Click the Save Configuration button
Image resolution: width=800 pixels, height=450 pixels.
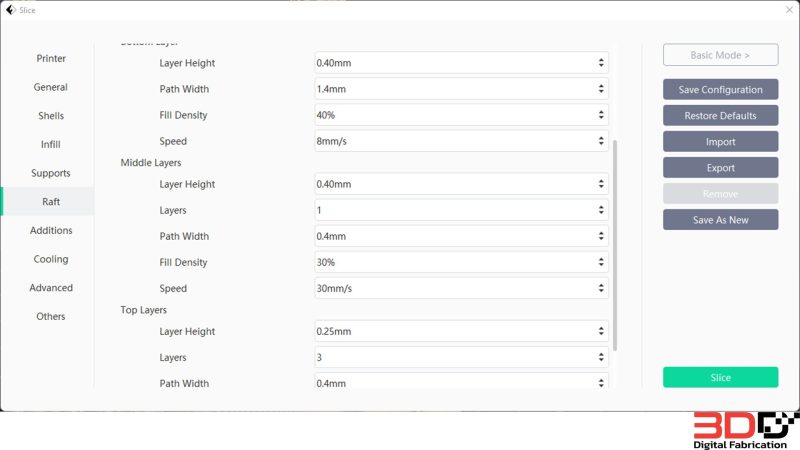coord(720,89)
